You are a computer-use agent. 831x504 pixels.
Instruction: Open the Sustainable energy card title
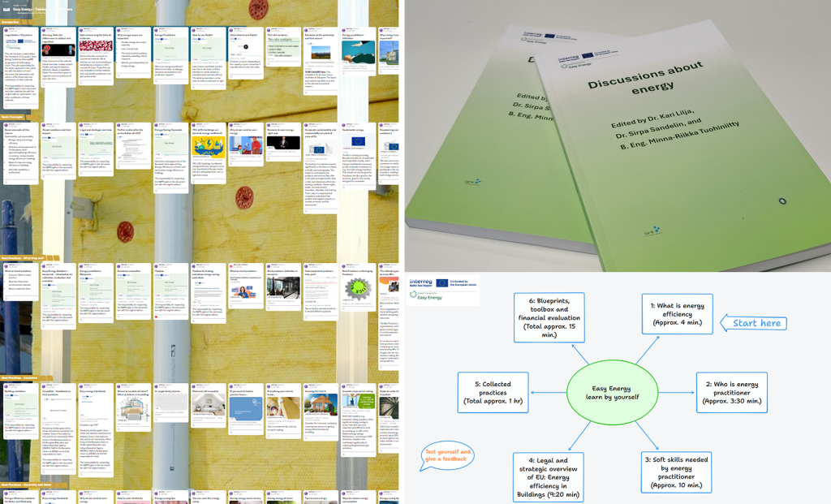tap(353, 129)
